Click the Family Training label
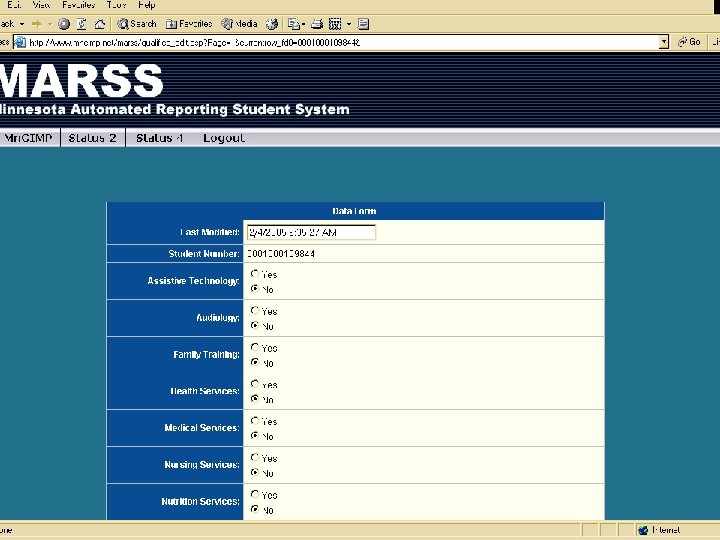Screen dimensions: 720x540 pyautogui.click(x=206, y=354)
